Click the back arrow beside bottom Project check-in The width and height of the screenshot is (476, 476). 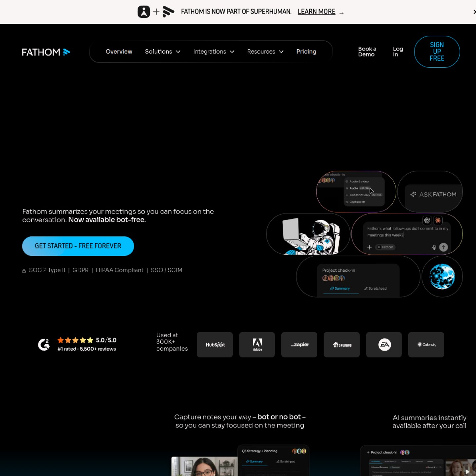pyautogui.click(x=368, y=453)
